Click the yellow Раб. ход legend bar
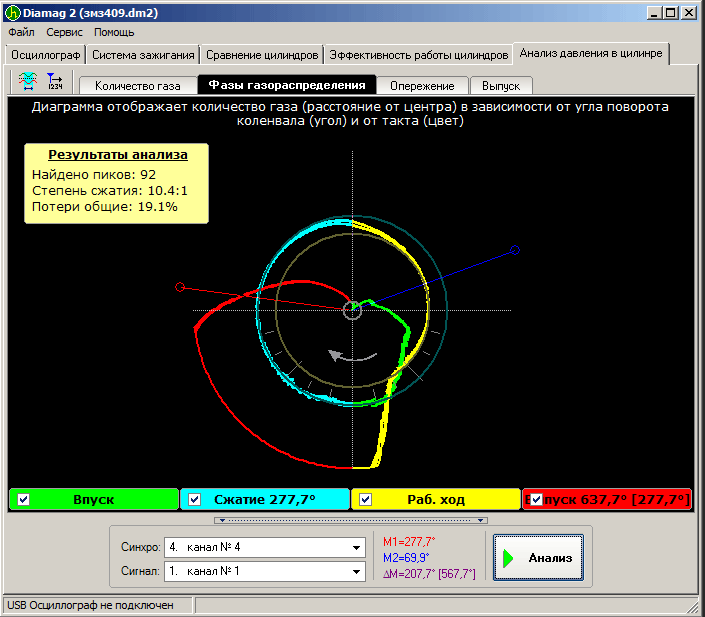The image size is (705, 617). [x=436, y=500]
